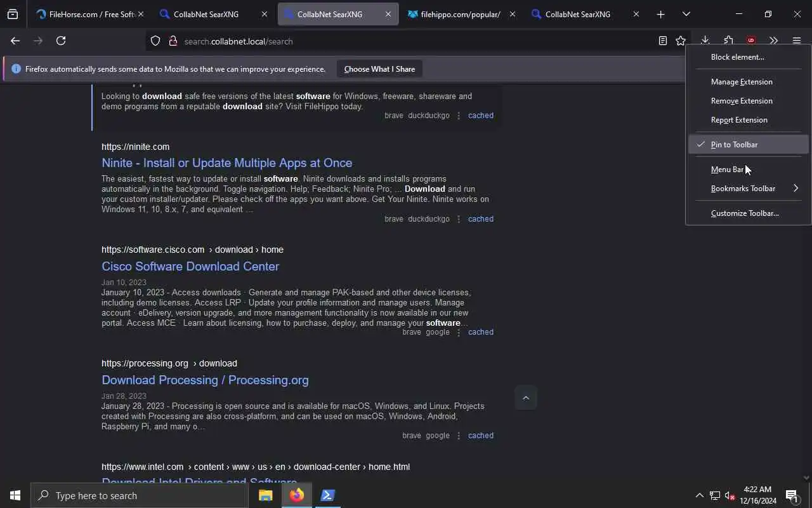Viewport: 812px width, 508px height.
Task: Open notification center icon
Action: [792, 495]
